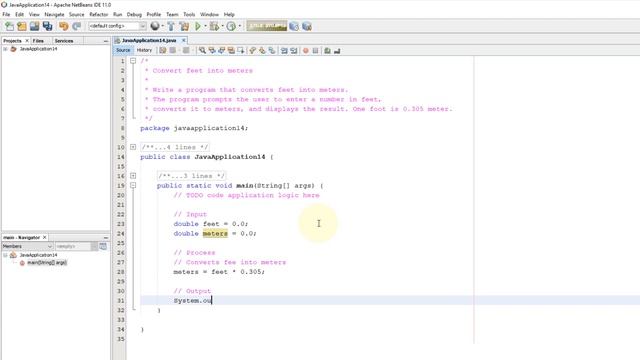Click the Debug Project toolbar icon

(x=214, y=27)
